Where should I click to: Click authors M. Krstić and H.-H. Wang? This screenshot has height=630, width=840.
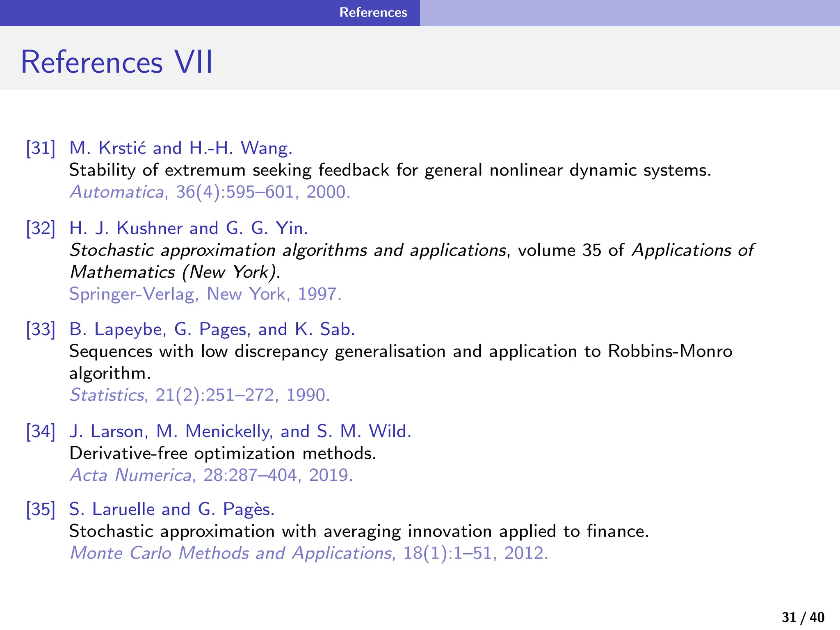[x=180, y=148]
